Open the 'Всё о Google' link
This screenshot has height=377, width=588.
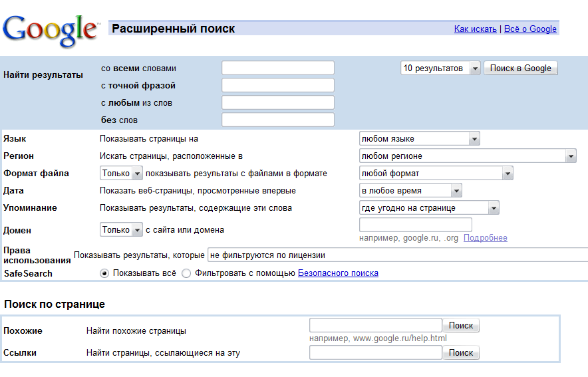(530, 29)
